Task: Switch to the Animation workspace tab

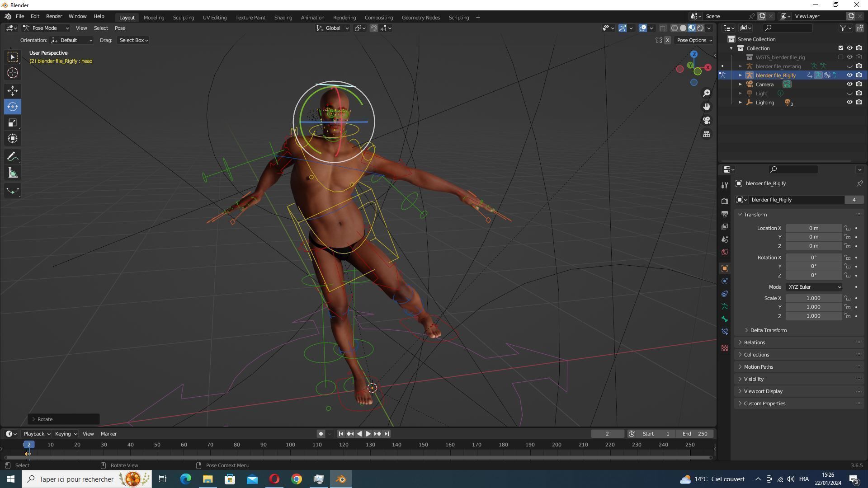Action: point(312,18)
